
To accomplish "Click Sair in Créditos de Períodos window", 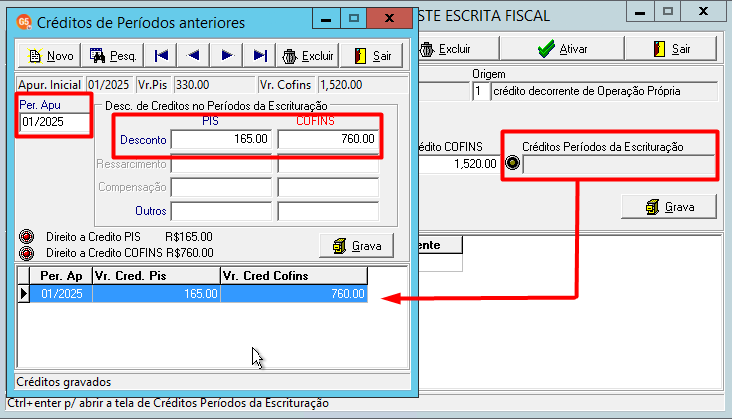I will click(372, 56).
